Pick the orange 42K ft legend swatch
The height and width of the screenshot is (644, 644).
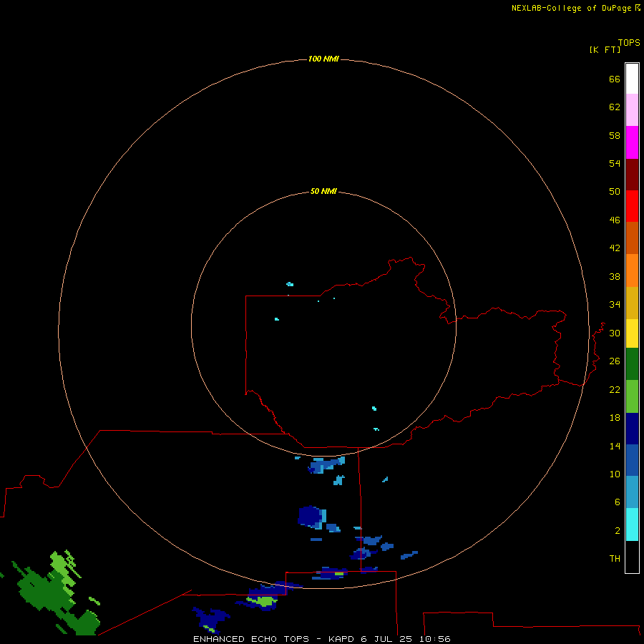pos(632,270)
